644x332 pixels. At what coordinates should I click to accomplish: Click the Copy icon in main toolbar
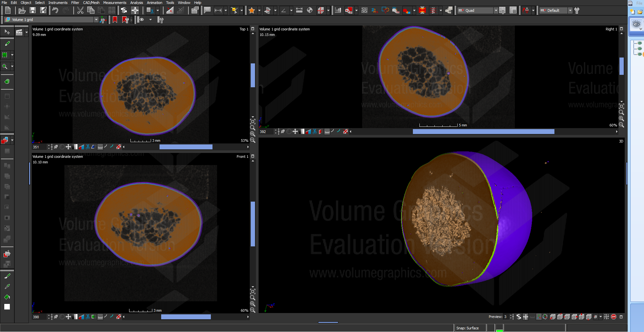(91, 10)
